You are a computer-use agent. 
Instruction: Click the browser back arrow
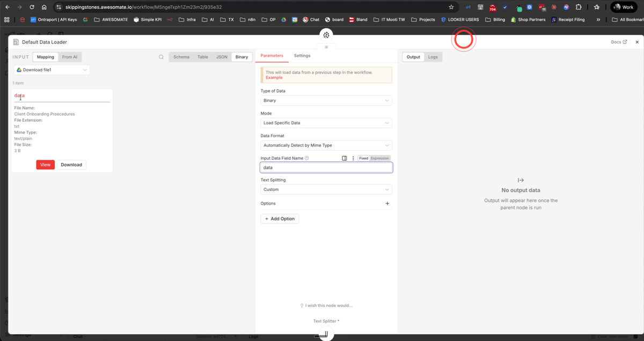coord(7,8)
